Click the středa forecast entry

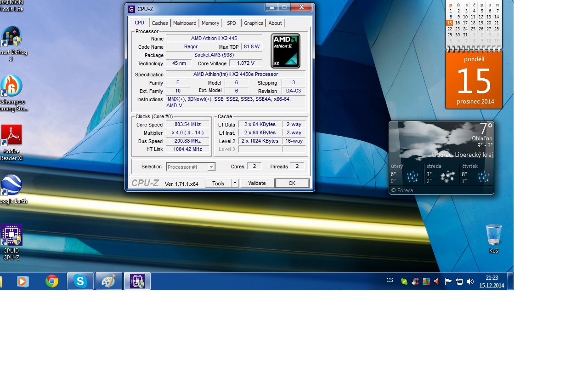(441, 173)
